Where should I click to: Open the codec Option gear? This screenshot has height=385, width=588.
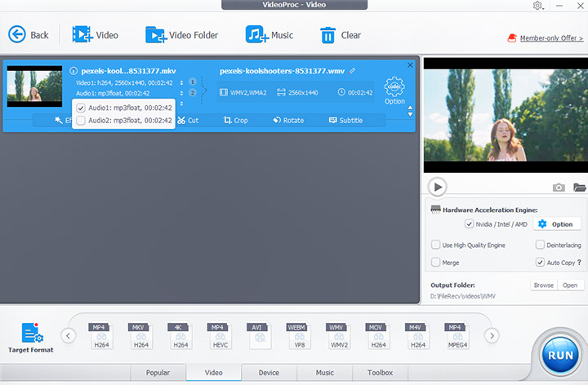tap(394, 88)
